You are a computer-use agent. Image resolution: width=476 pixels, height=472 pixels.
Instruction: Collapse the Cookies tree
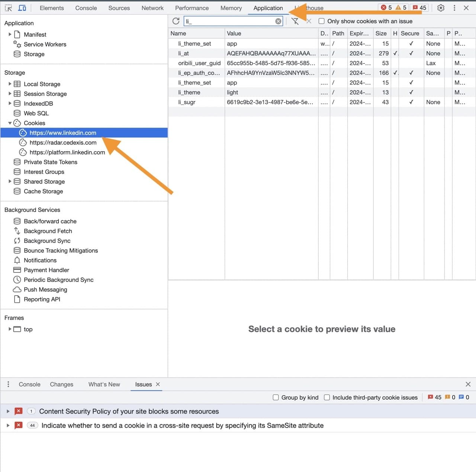pos(10,123)
